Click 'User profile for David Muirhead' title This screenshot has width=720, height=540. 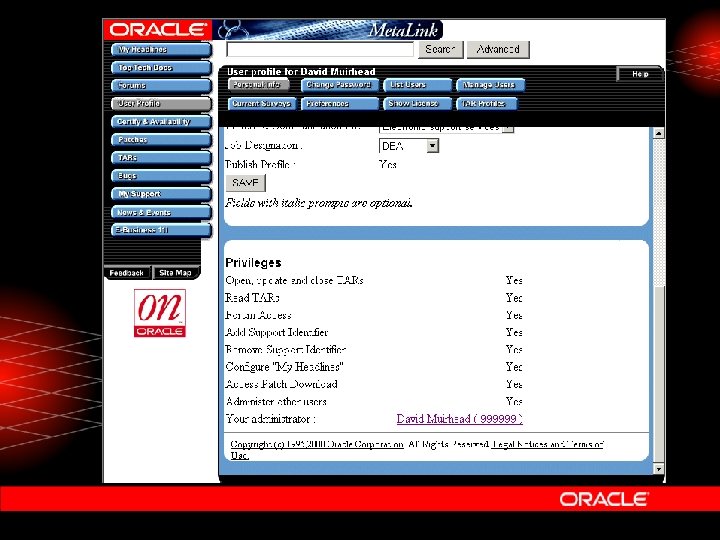coord(301,72)
